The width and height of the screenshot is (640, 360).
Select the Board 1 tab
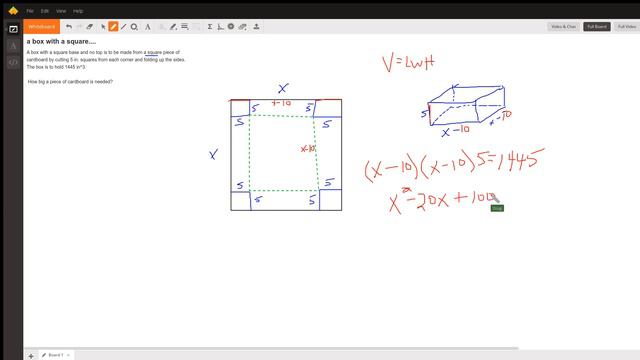56,355
